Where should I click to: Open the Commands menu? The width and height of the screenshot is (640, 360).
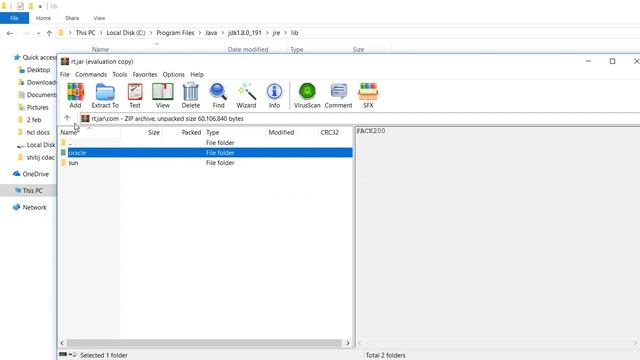point(91,74)
